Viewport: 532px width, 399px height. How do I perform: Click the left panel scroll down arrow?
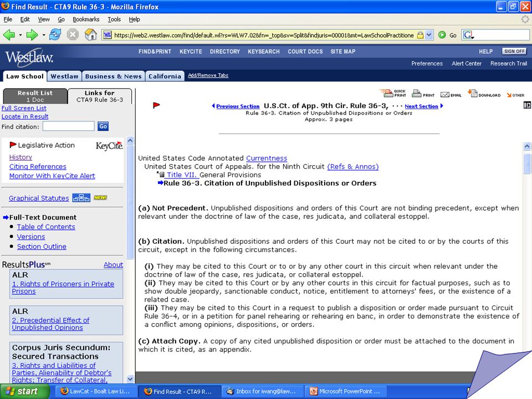click(x=130, y=379)
